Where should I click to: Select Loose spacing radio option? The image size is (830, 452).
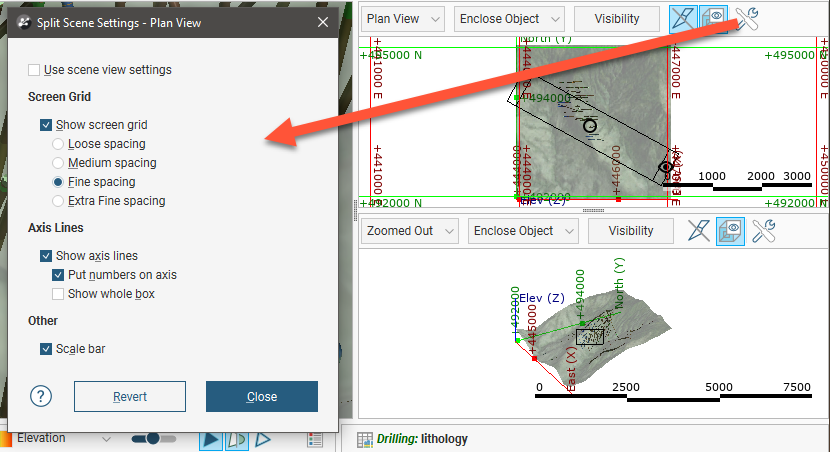click(x=58, y=144)
